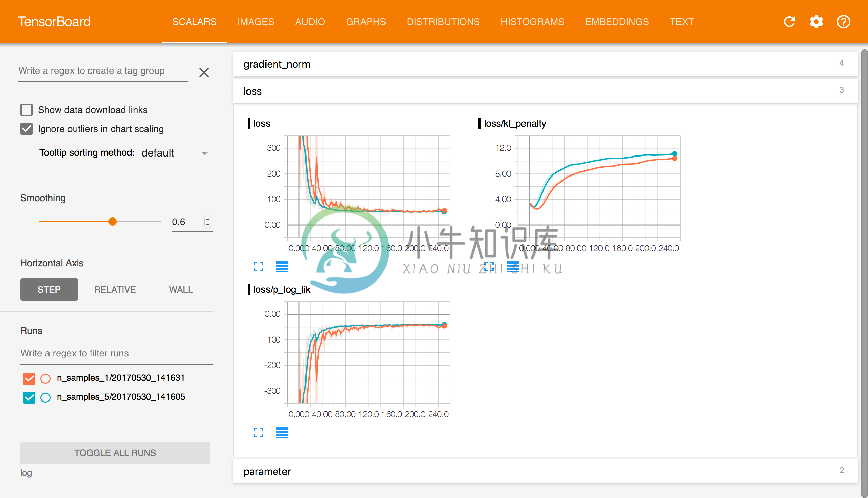Uncheck the n_samples_5 run checkbox
Image resolution: width=868 pixels, height=498 pixels.
click(x=29, y=397)
